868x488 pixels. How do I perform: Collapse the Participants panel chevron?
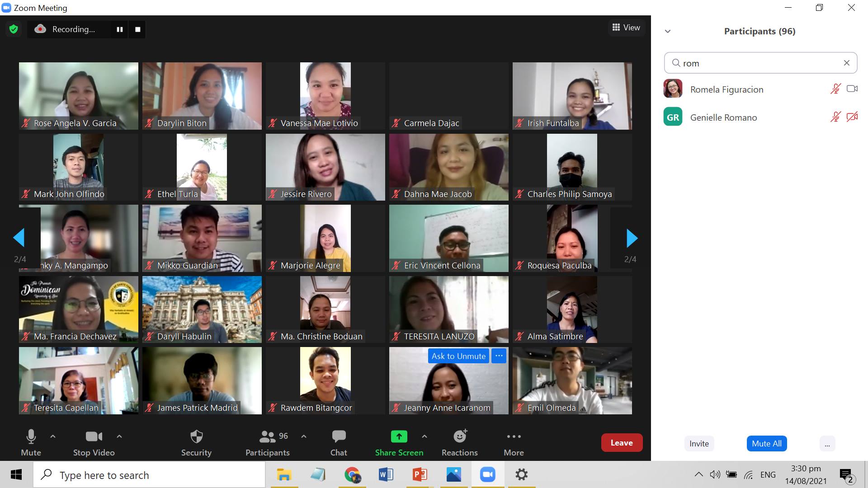pos(668,32)
